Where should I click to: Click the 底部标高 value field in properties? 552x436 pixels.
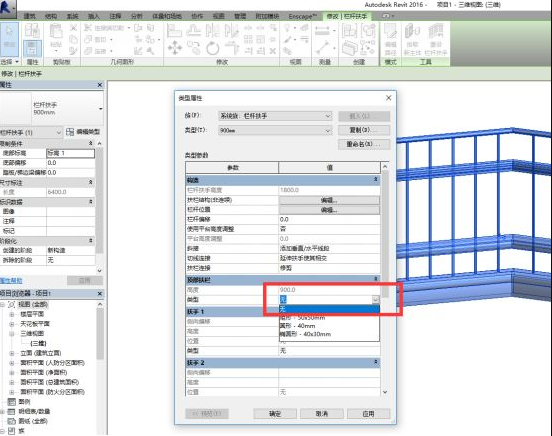tap(70, 153)
